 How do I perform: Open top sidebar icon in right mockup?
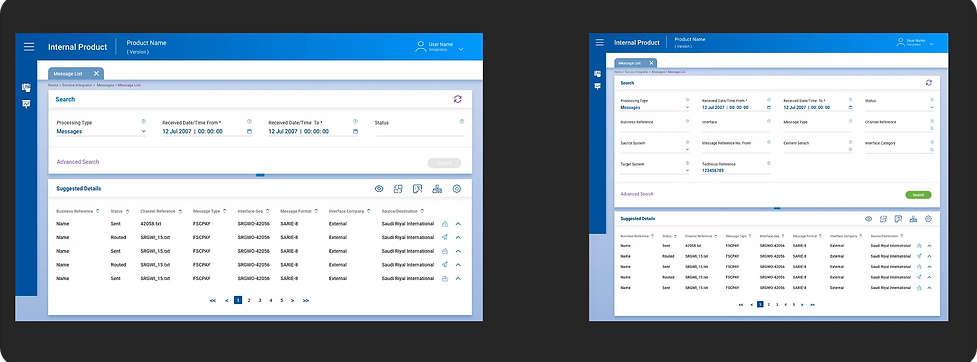pyautogui.click(x=598, y=74)
